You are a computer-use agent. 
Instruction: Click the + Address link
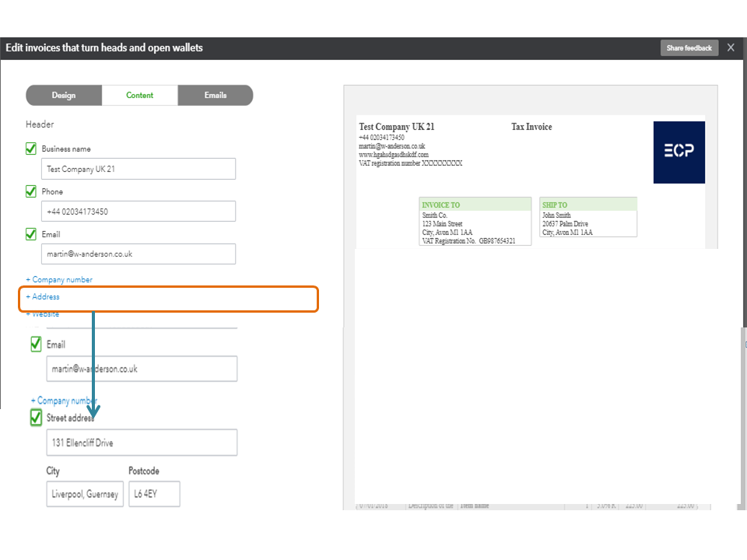(43, 296)
